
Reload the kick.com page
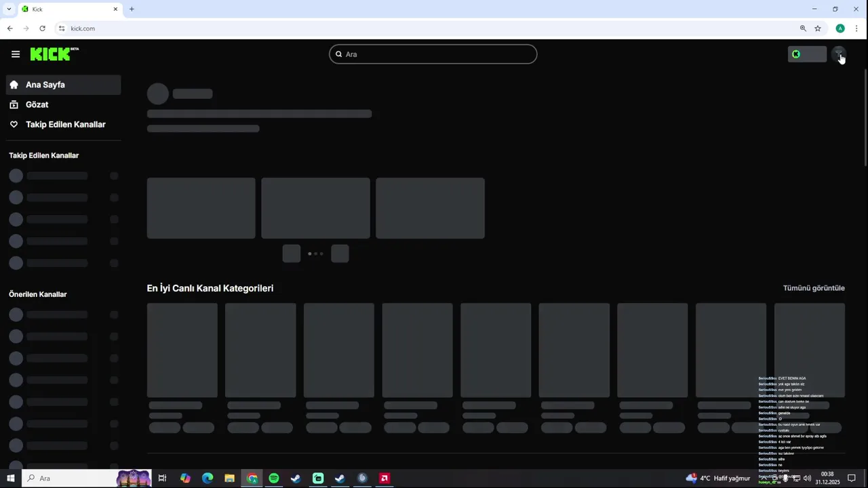tap(42, 28)
